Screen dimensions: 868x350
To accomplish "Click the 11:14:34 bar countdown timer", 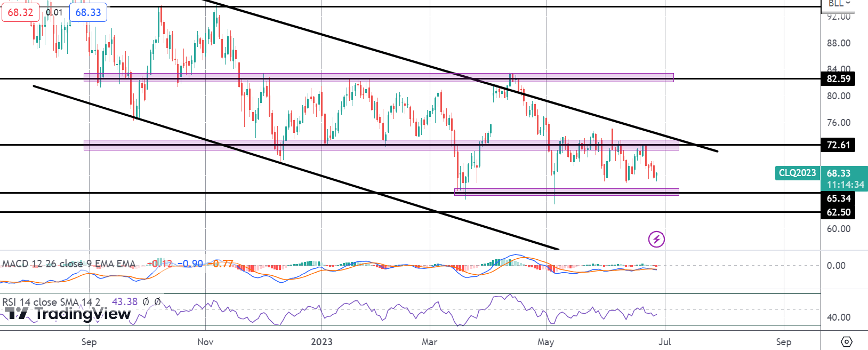I will [846, 185].
